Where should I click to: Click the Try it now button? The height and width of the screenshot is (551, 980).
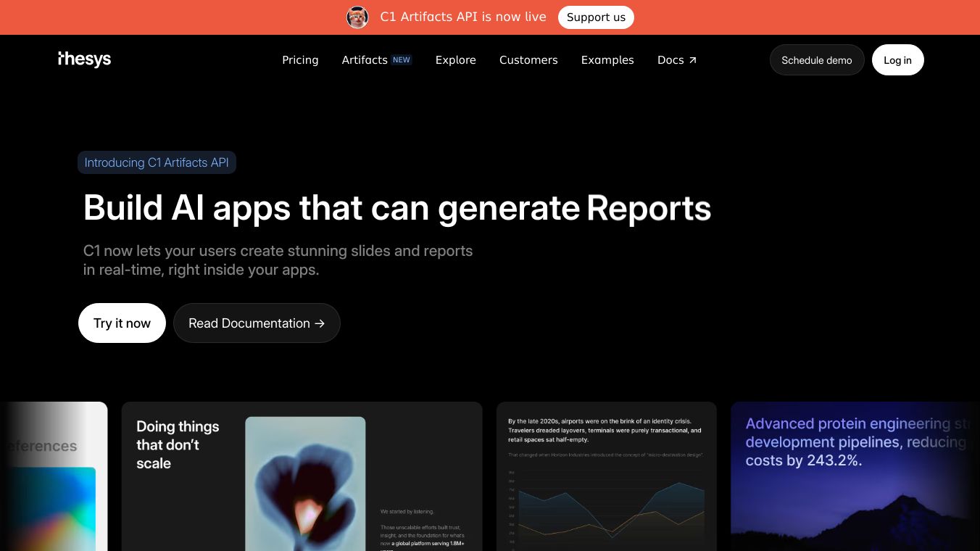pyautogui.click(x=122, y=323)
